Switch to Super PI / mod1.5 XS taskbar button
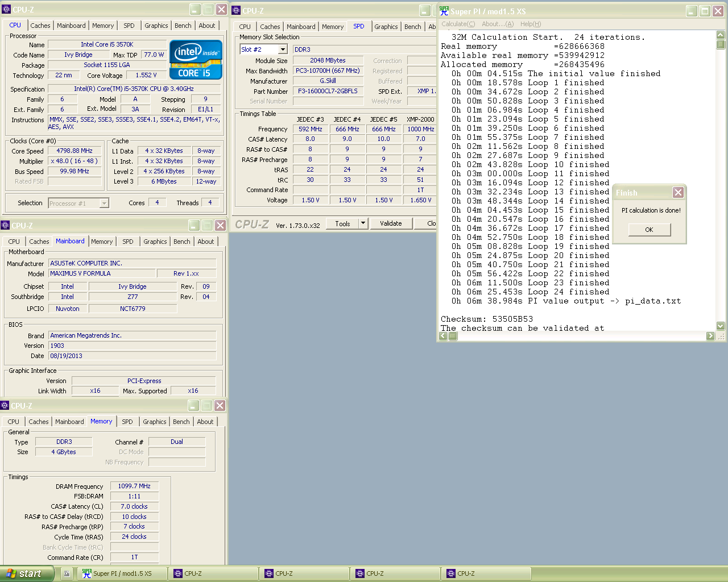This screenshot has height=582, width=728. [x=122, y=573]
